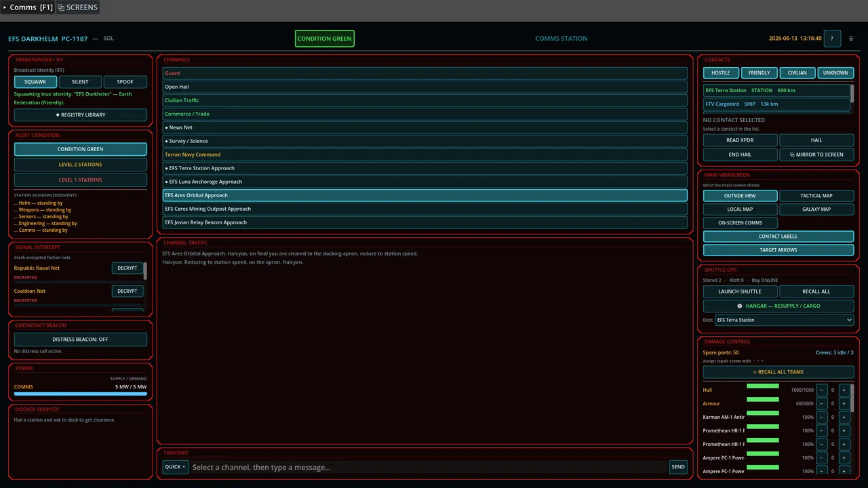Viewport: 868px width, 488px height.
Task: Select EFS Terra Station contact
Action: click(x=776, y=90)
